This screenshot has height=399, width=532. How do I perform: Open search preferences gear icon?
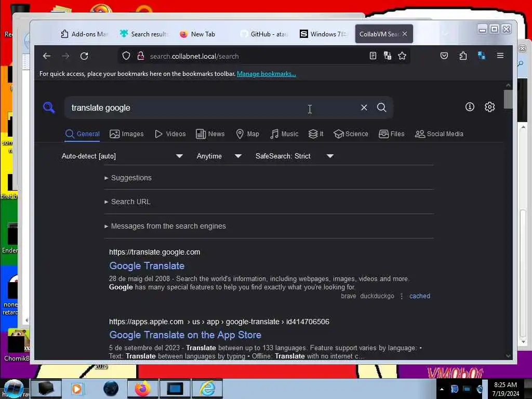coord(489,107)
